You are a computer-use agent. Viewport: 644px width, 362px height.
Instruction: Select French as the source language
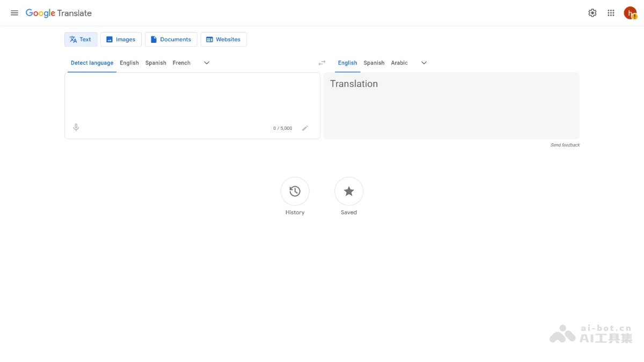181,63
